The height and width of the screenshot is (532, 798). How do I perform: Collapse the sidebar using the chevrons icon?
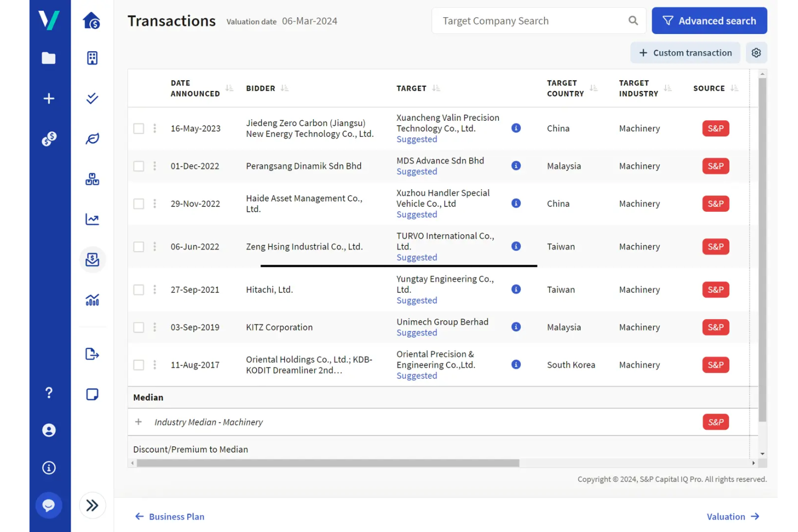pos(92,505)
